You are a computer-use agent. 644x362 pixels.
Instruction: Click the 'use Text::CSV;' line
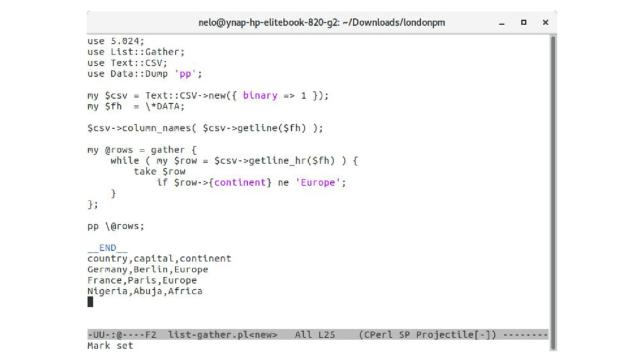[x=127, y=63]
